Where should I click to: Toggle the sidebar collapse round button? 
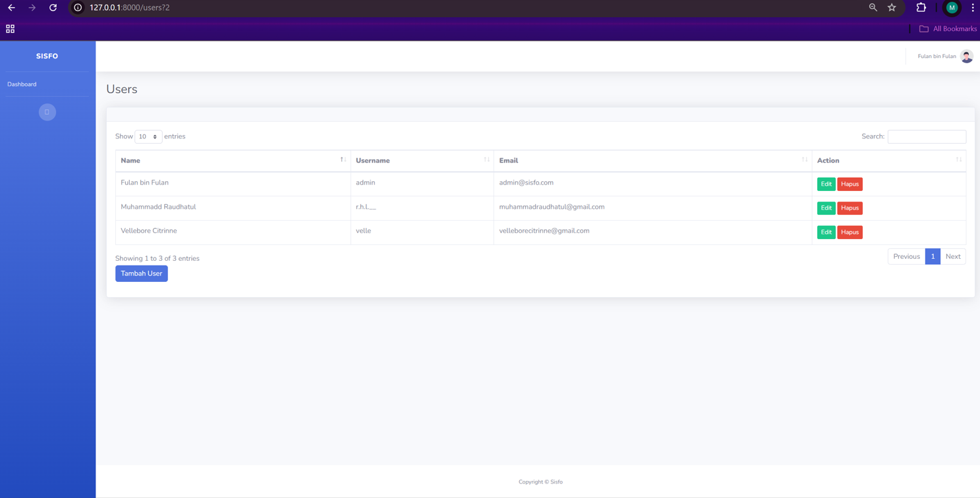pos(47,112)
